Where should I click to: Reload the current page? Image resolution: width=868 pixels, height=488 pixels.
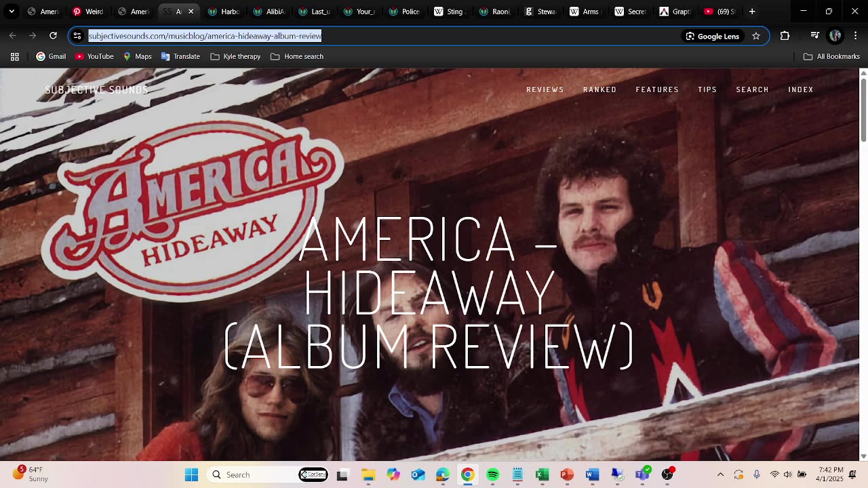53,36
